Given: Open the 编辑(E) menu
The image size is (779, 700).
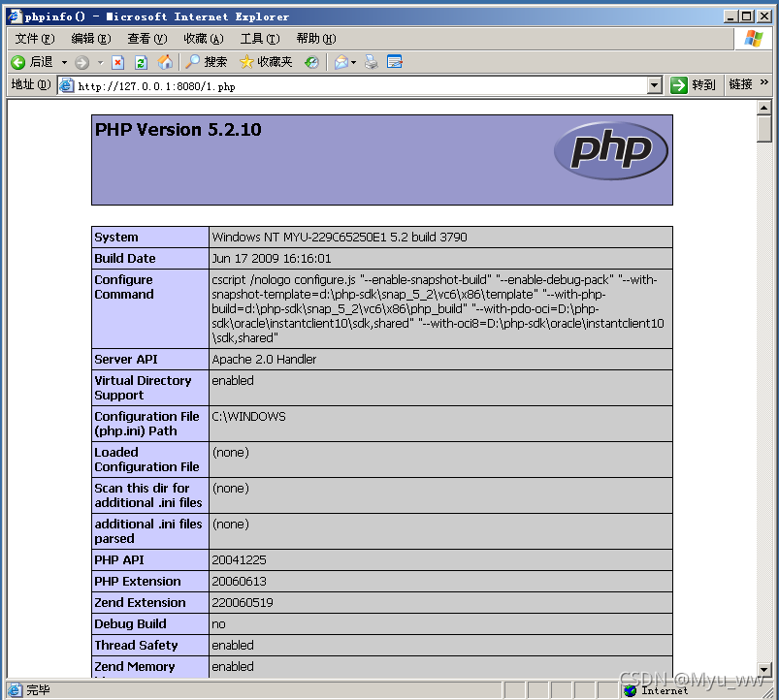Looking at the screenshot, I should click(x=91, y=39).
